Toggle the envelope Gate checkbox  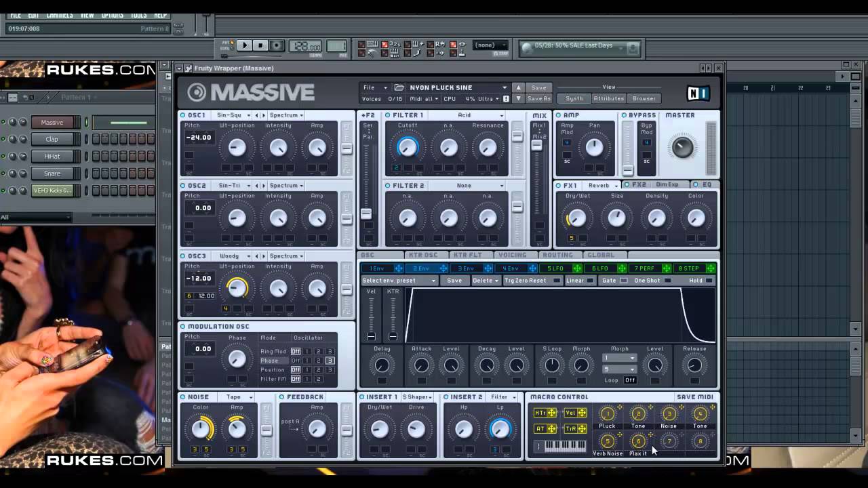624,281
